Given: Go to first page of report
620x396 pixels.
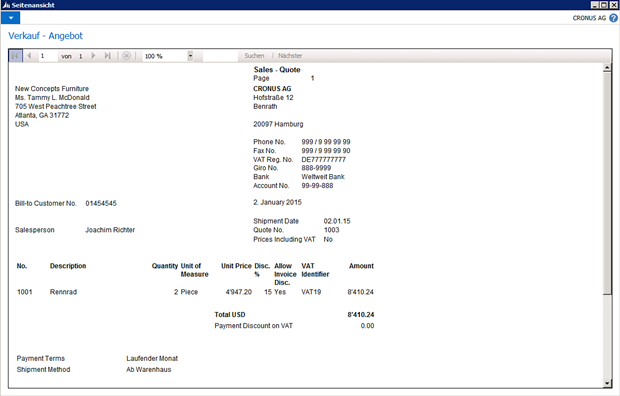Looking at the screenshot, I should pos(15,56).
